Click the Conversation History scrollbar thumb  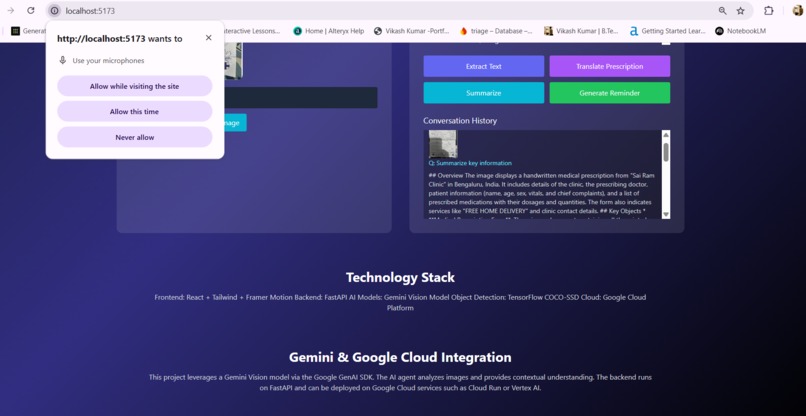[x=666, y=152]
